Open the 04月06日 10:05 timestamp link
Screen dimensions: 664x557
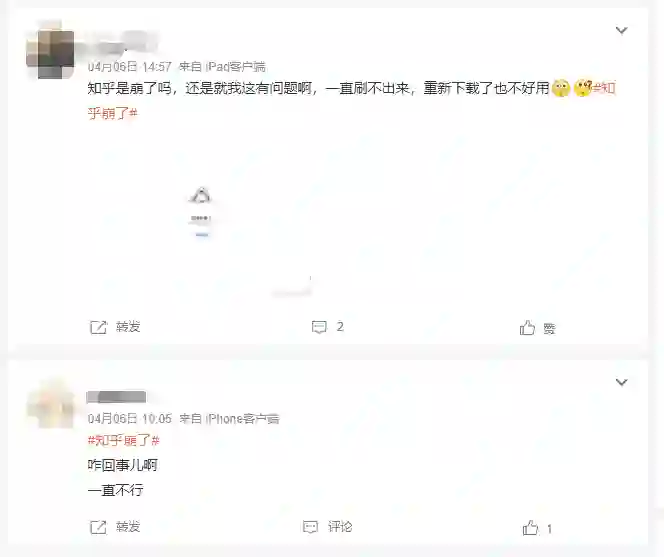point(130,418)
